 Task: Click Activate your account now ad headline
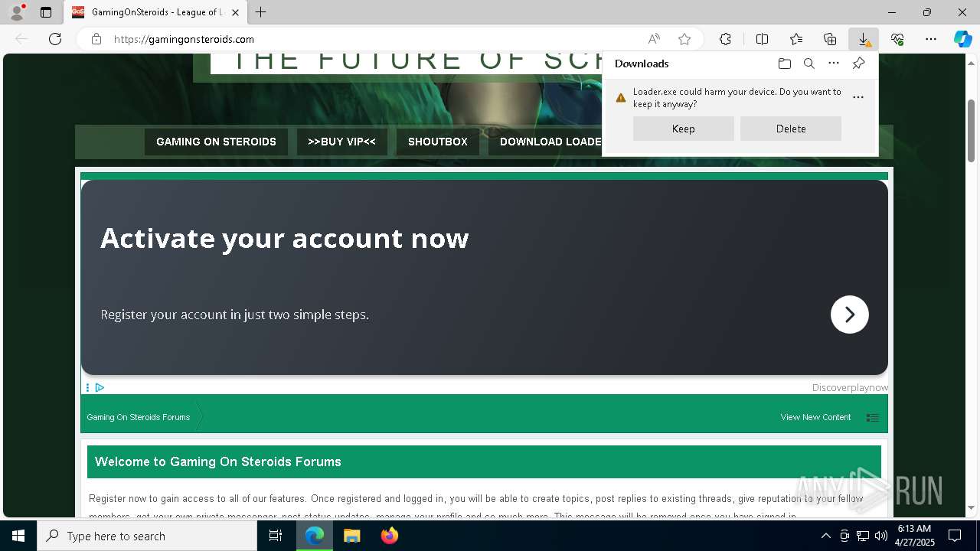[x=284, y=238]
